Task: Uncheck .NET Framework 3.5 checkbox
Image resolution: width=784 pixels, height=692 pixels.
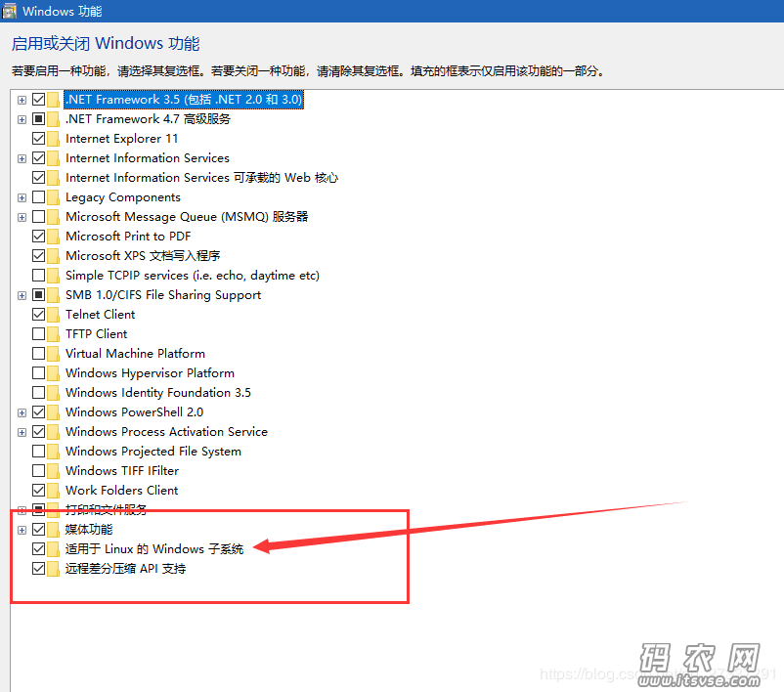Action: (x=38, y=100)
